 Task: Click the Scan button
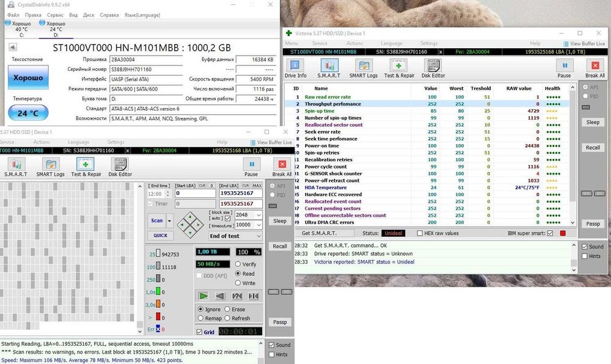point(157,220)
